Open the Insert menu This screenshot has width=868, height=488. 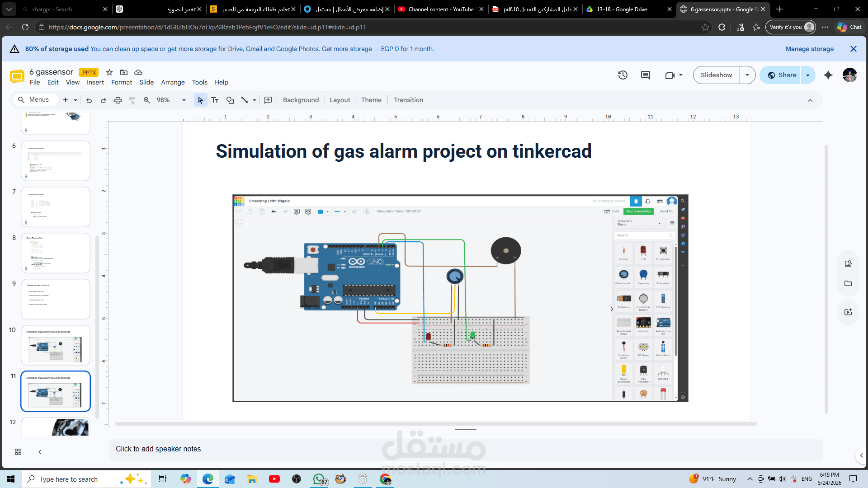coord(95,82)
